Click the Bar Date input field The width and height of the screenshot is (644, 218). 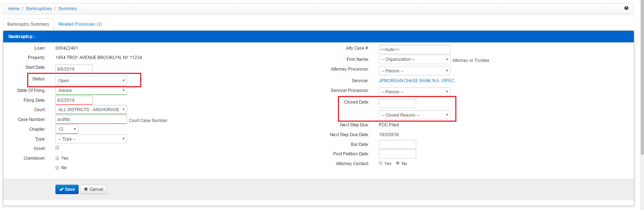click(x=397, y=144)
